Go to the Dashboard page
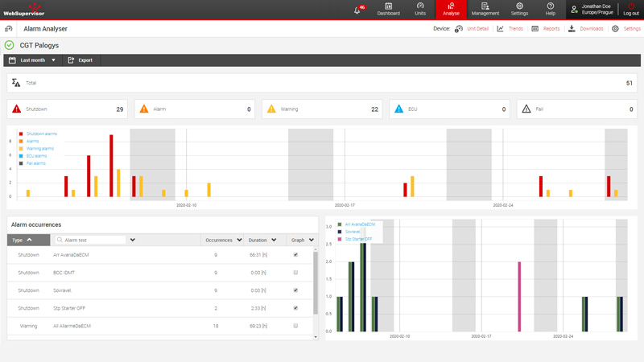Image resolution: width=644 pixels, height=362 pixels. coord(388,9)
